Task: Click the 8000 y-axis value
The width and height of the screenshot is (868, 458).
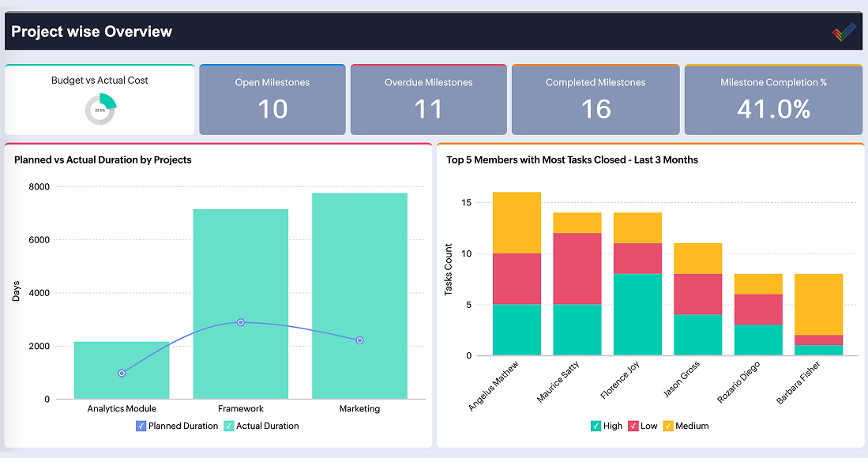Action: pyautogui.click(x=39, y=187)
